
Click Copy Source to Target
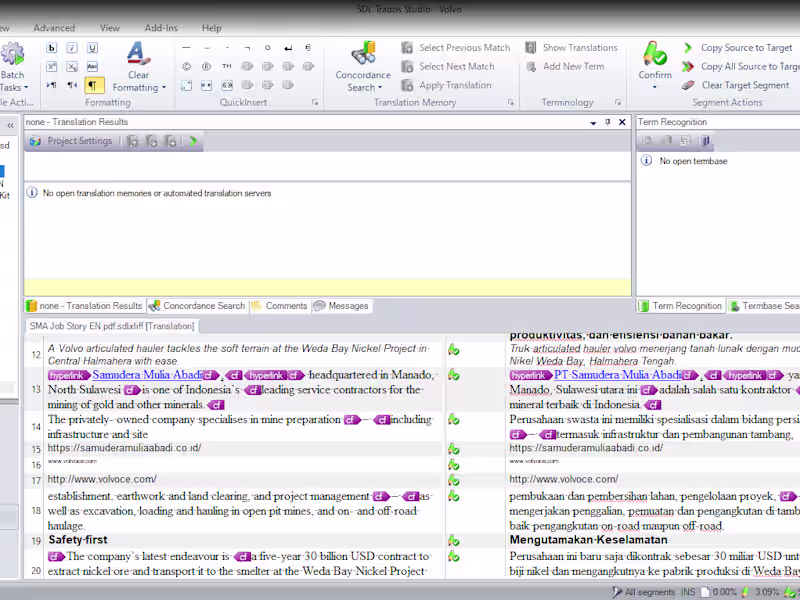point(738,48)
